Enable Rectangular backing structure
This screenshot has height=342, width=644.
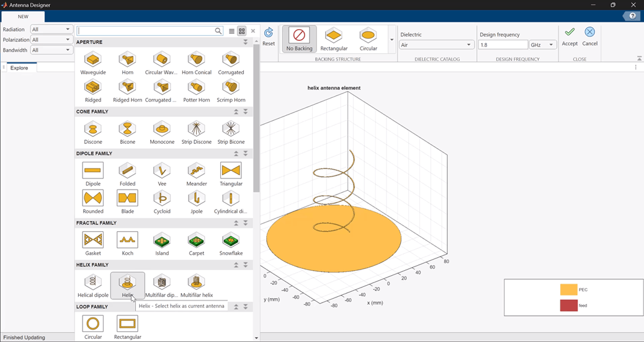pyautogui.click(x=334, y=40)
